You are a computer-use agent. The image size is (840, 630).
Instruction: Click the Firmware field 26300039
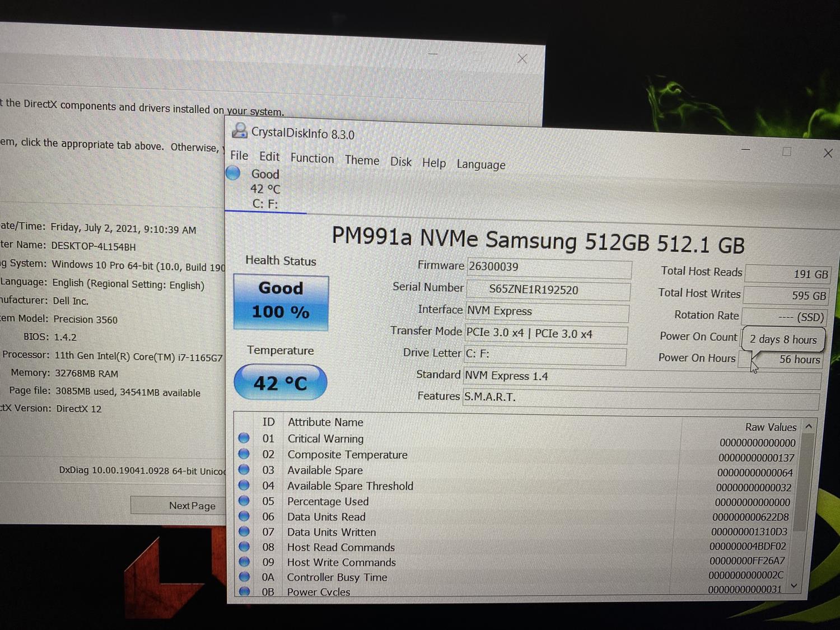[x=549, y=268]
